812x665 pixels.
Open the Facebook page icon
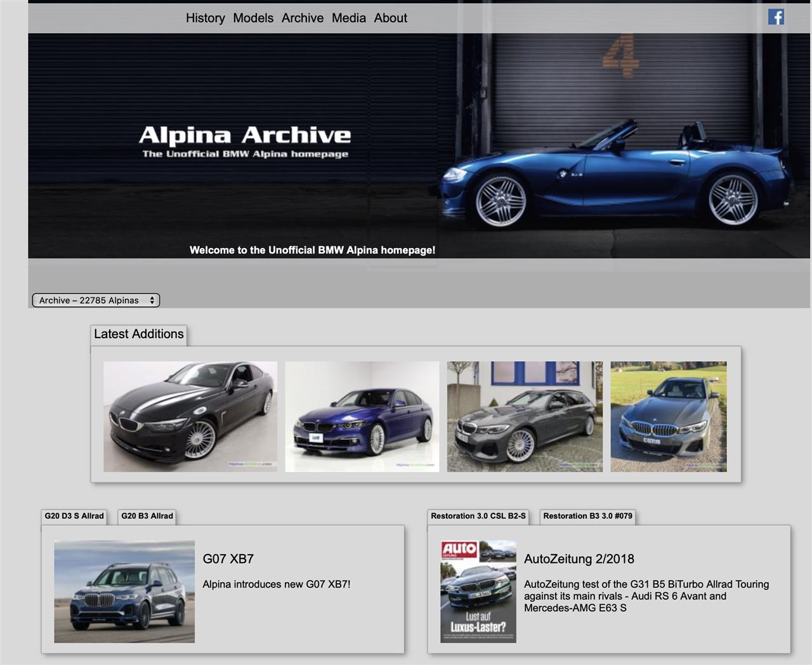pyautogui.click(x=776, y=17)
